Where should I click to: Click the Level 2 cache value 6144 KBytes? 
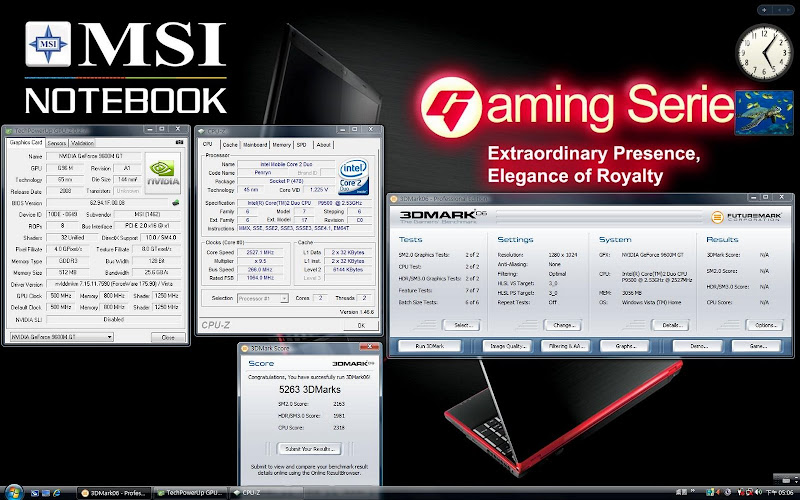coord(347,269)
